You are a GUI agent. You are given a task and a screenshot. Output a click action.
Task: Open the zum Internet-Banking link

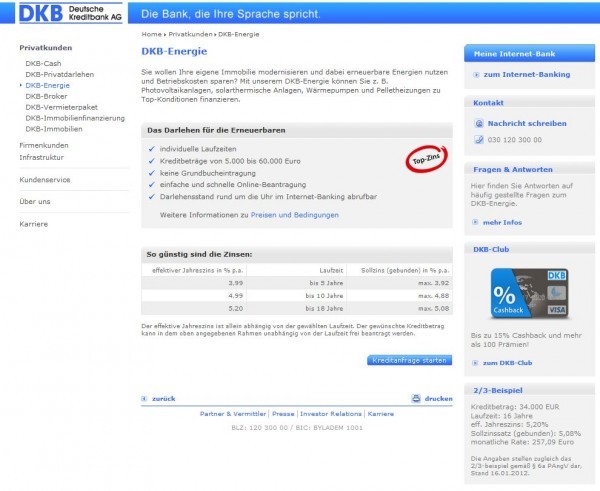coord(527,75)
